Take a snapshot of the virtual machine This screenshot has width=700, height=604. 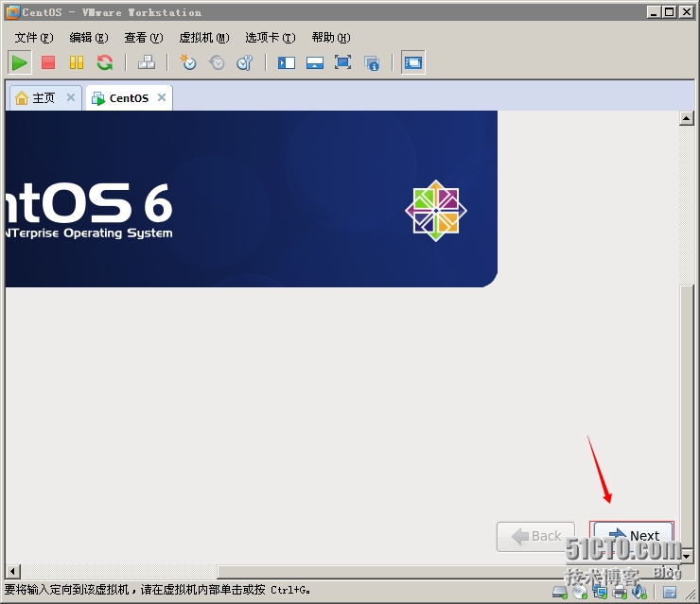coord(188,62)
